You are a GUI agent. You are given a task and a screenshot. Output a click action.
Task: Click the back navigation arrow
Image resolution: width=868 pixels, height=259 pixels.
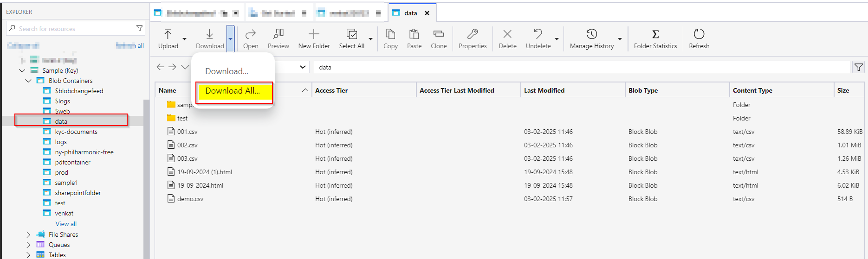160,67
